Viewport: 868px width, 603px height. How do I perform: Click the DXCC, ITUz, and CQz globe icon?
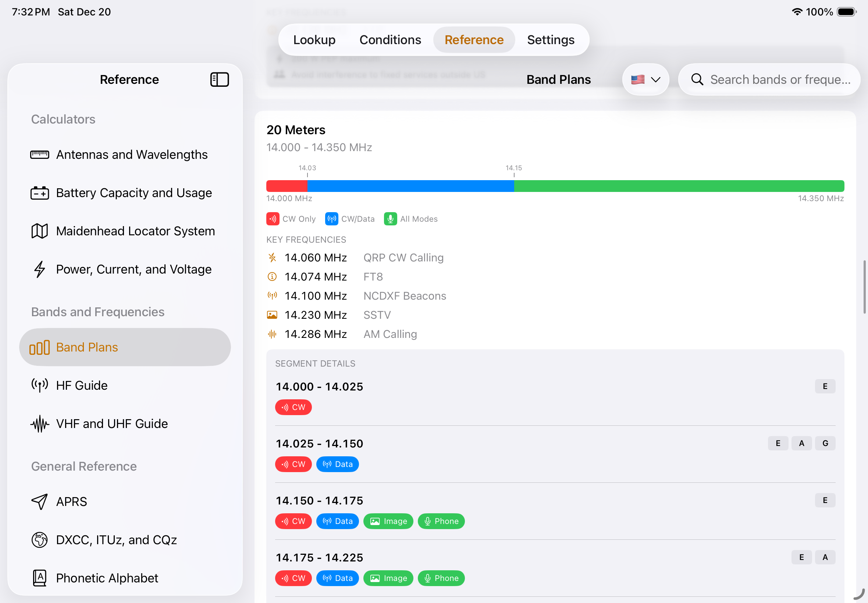tap(40, 539)
